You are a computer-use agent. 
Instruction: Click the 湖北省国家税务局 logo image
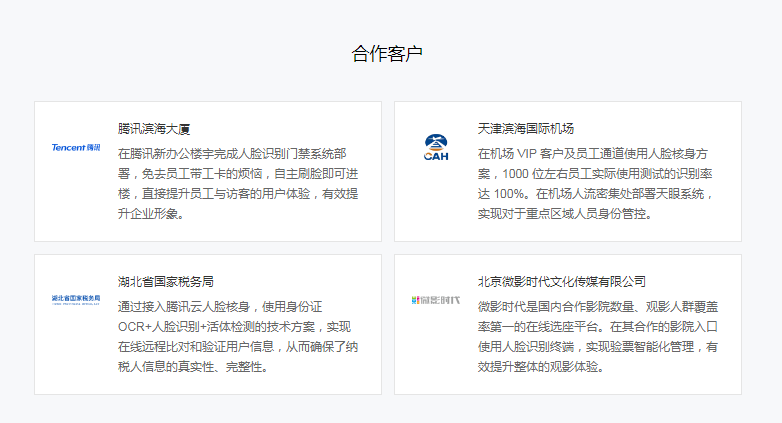tap(76, 300)
